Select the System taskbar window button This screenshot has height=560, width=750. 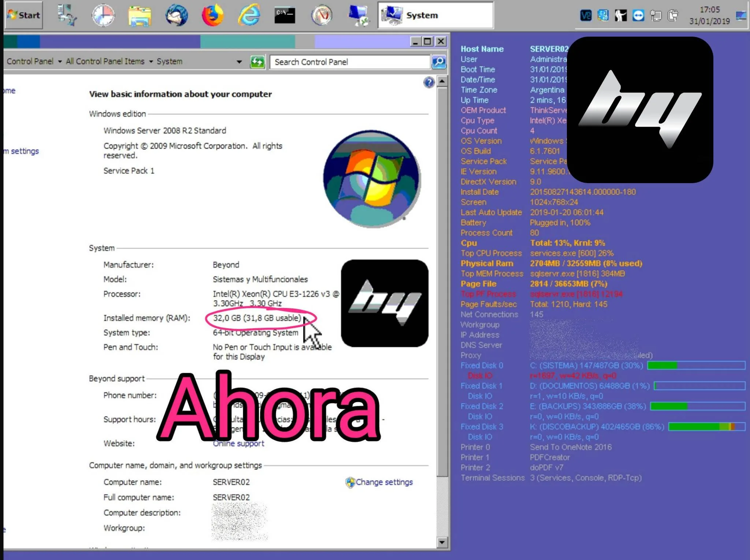(436, 15)
